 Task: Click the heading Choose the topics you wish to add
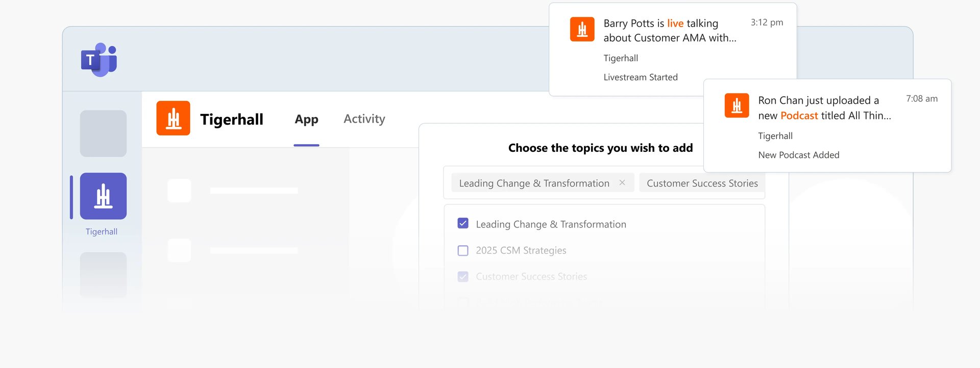tap(600, 148)
